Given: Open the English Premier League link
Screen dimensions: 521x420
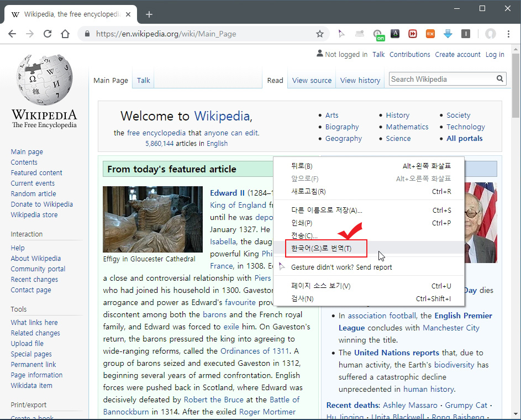Looking at the screenshot, I should coord(463,316).
